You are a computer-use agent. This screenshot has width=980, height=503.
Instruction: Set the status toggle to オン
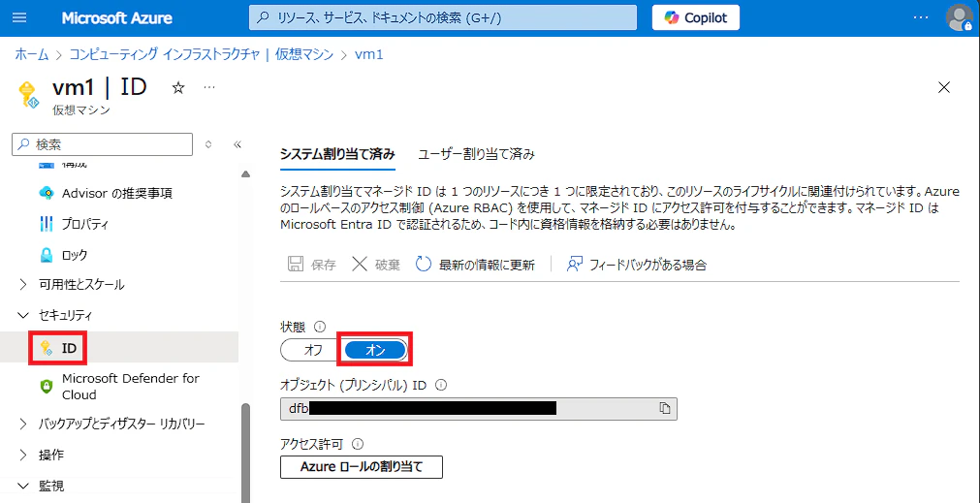point(374,351)
